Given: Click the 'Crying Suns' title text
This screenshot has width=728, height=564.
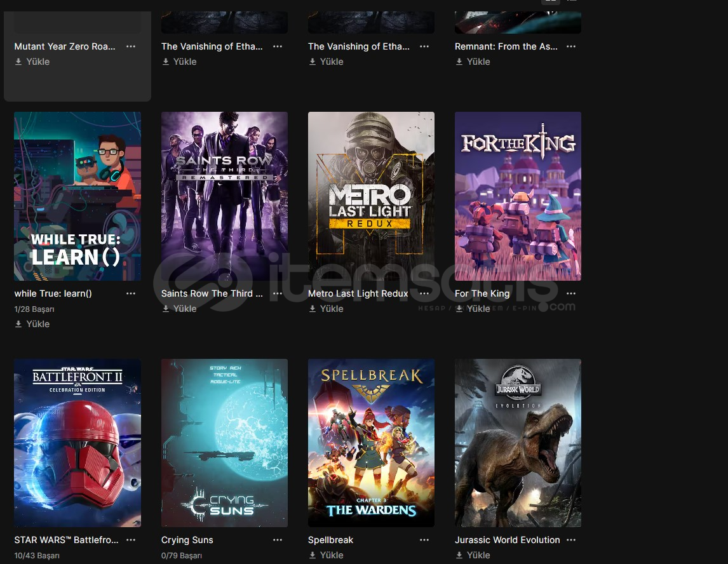Looking at the screenshot, I should tap(187, 540).
